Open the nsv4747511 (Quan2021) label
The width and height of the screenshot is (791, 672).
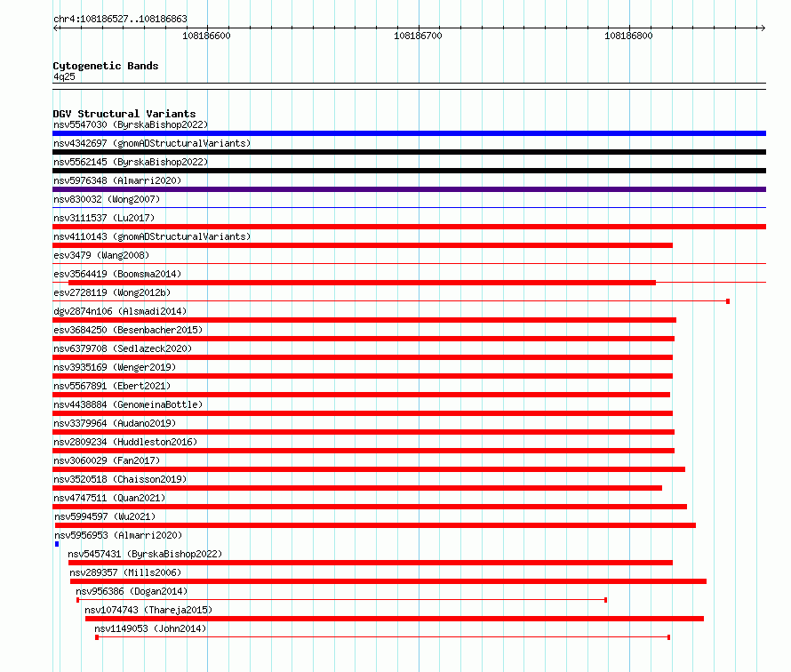click(109, 498)
